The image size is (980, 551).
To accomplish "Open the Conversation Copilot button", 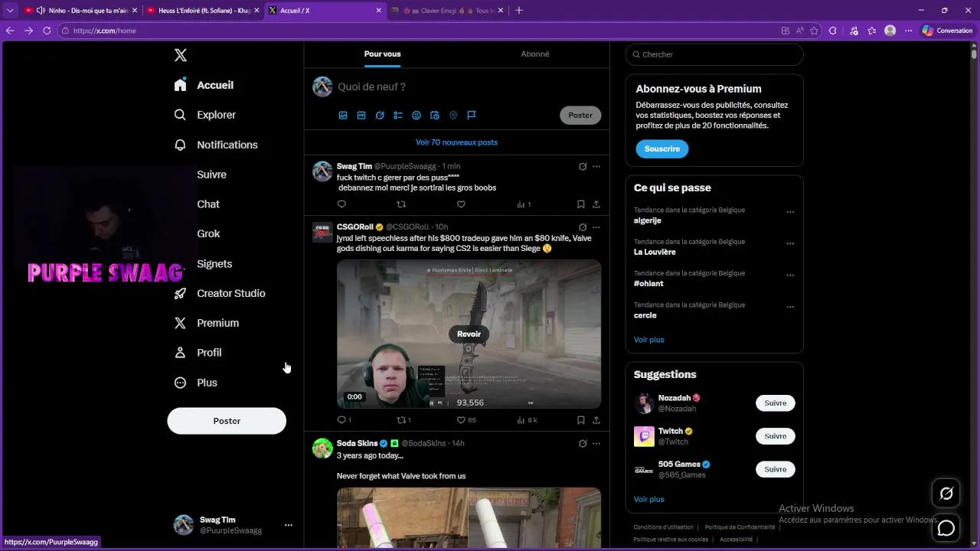I will [948, 31].
